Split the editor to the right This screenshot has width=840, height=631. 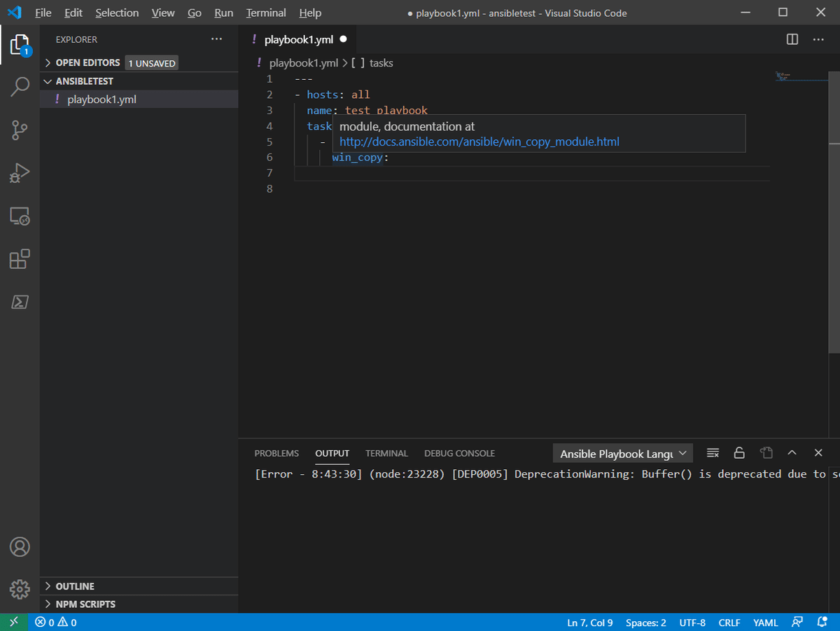(792, 39)
